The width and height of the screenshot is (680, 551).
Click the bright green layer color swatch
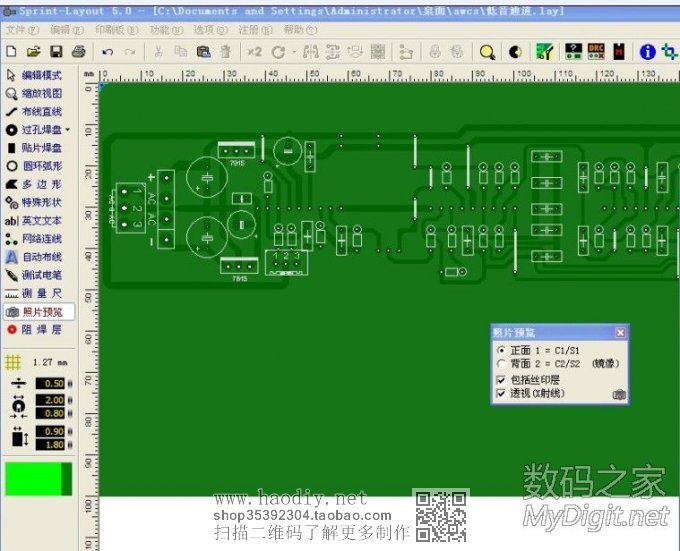pyautogui.click(x=33, y=478)
